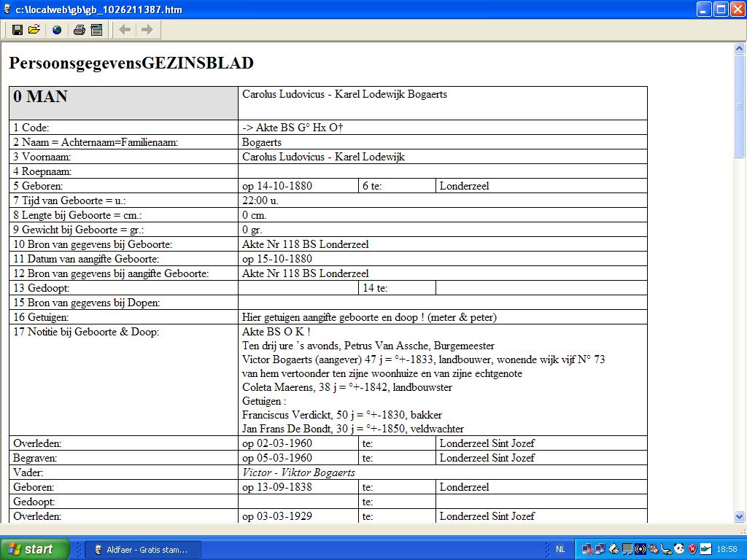Click burial date 'op 05-03-1960'
The height and width of the screenshot is (560, 747).
tap(277, 458)
